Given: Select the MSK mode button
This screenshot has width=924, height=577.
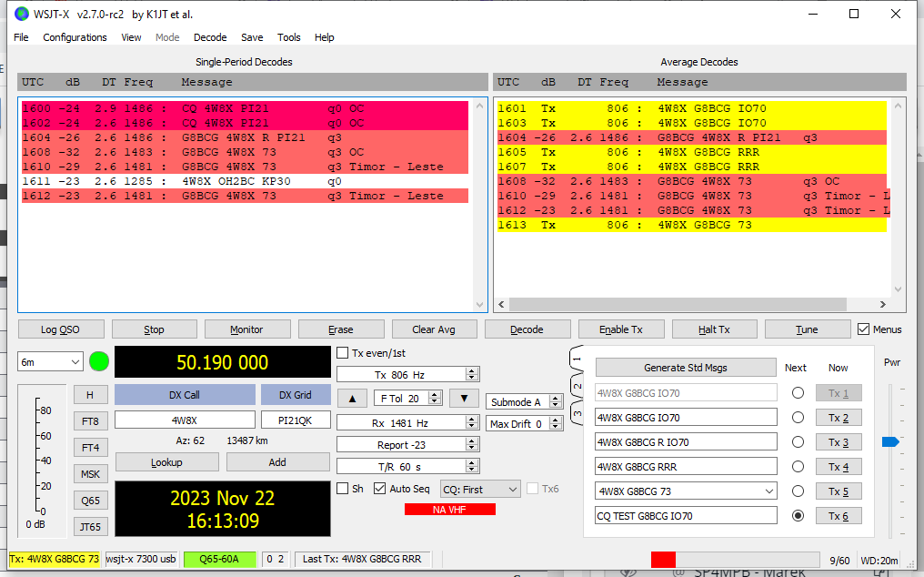Looking at the screenshot, I should [x=90, y=474].
